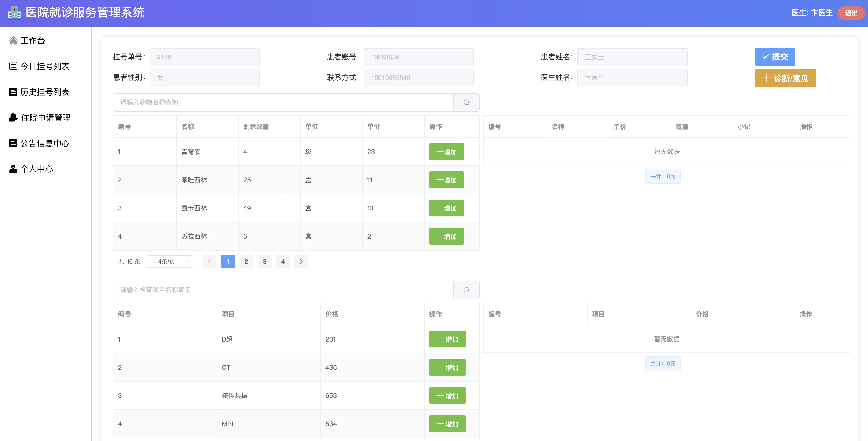The width and height of the screenshot is (868, 441).
Task: Click the icon beside 公告信息中心
Action: click(x=13, y=143)
